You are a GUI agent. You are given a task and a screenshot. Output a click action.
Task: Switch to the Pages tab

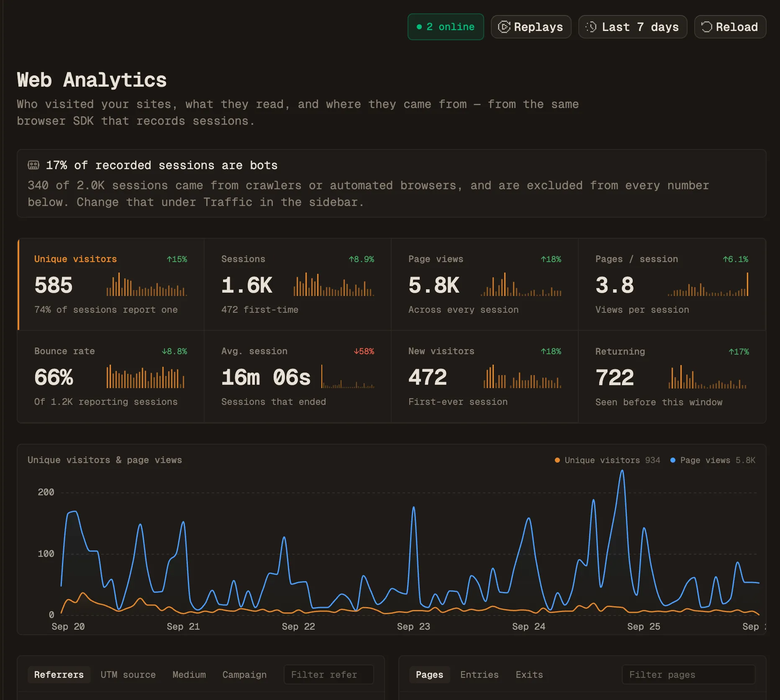point(429,674)
